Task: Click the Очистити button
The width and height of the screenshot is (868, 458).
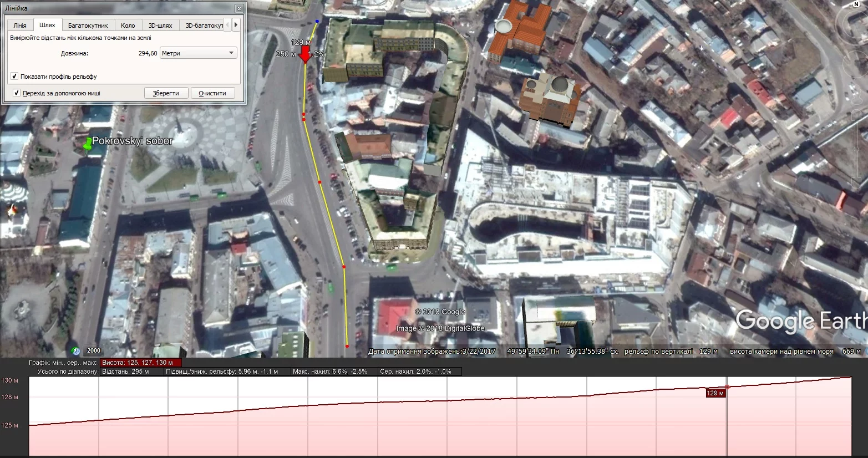Action: click(213, 93)
